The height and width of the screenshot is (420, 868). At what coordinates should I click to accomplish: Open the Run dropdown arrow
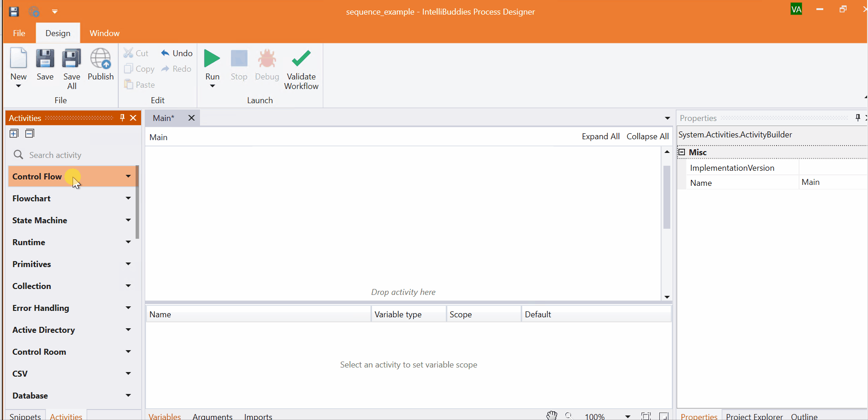[212, 86]
